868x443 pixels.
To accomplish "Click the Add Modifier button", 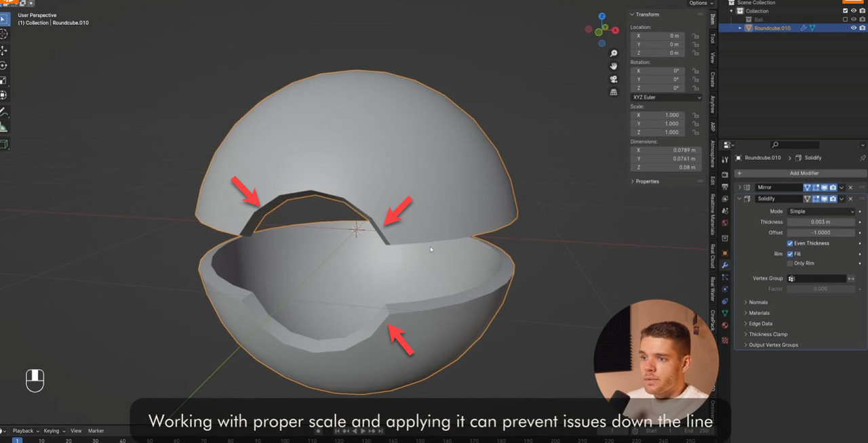I will click(800, 173).
